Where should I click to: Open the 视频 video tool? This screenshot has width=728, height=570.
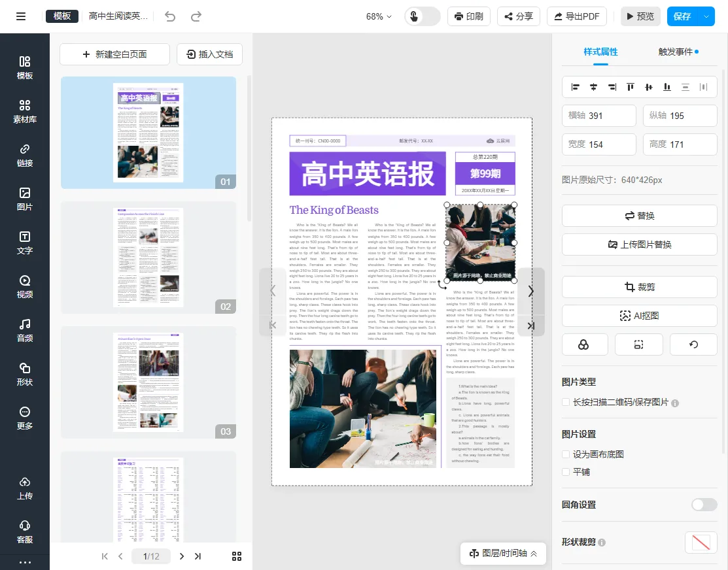pyautogui.click(x=25, y=287)
